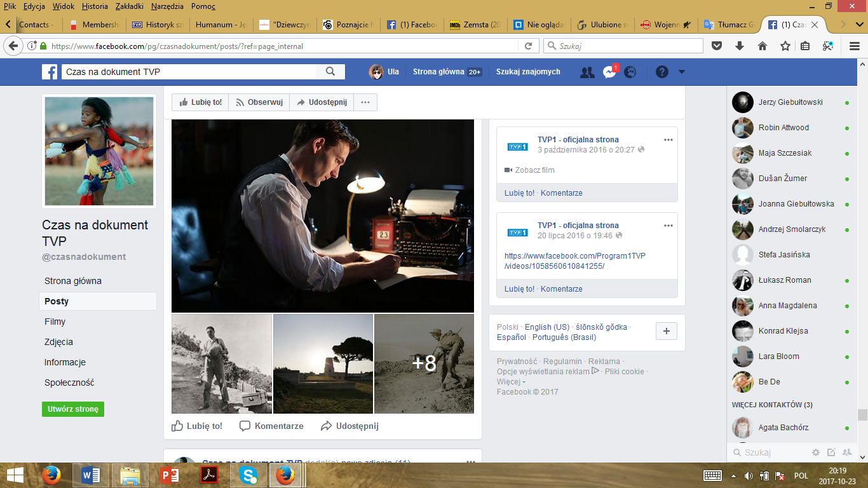This screenshot has width=868, height=488.
Task: Click the chat Szukaj search field
Action: point(769,452)
